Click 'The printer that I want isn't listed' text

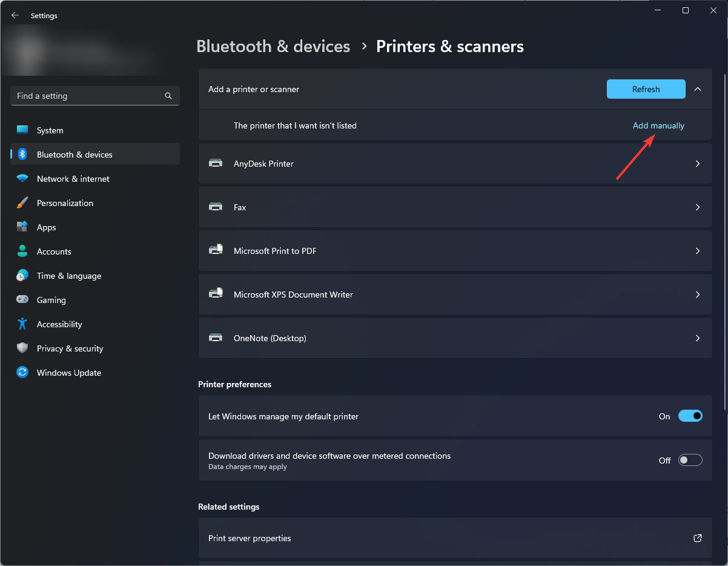[x=295, y=125]
